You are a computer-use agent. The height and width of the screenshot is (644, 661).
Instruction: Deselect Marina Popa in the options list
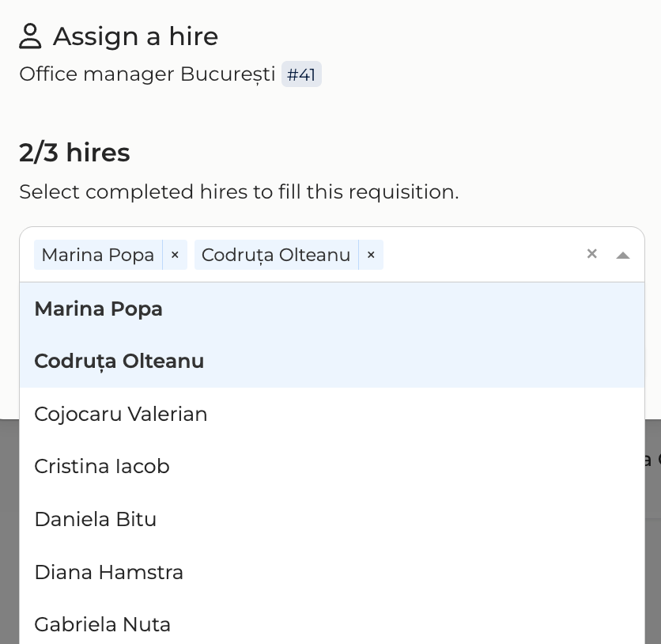[x=98, y=309]
